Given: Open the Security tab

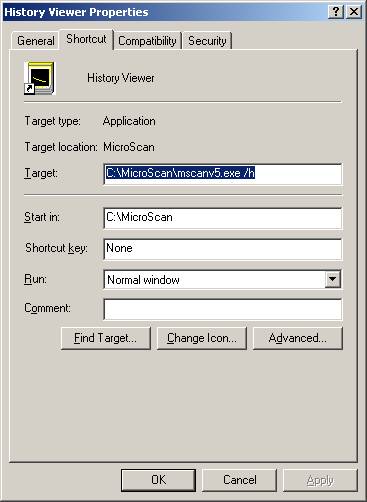Looking at the screenshot, I should point(207,41).
